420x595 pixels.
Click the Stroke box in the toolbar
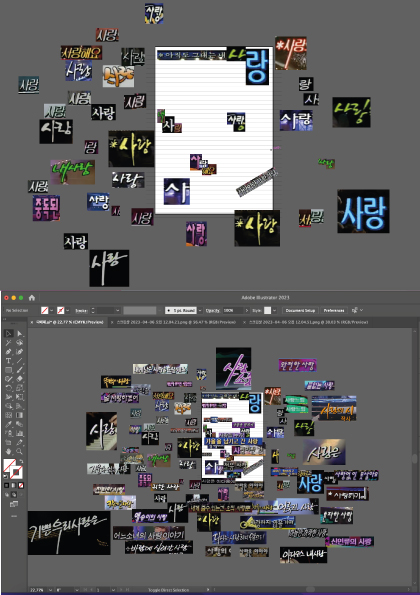coord(17,472)
